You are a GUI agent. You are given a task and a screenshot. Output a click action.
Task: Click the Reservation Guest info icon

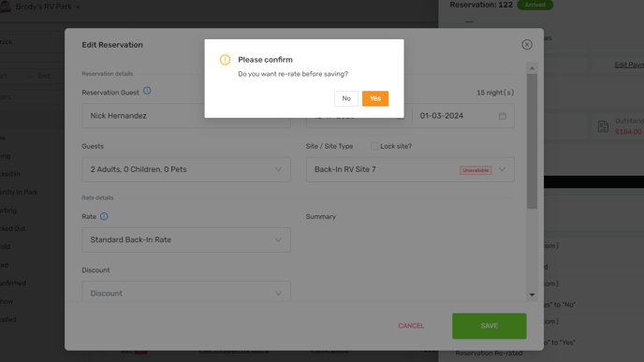(147, 91)
